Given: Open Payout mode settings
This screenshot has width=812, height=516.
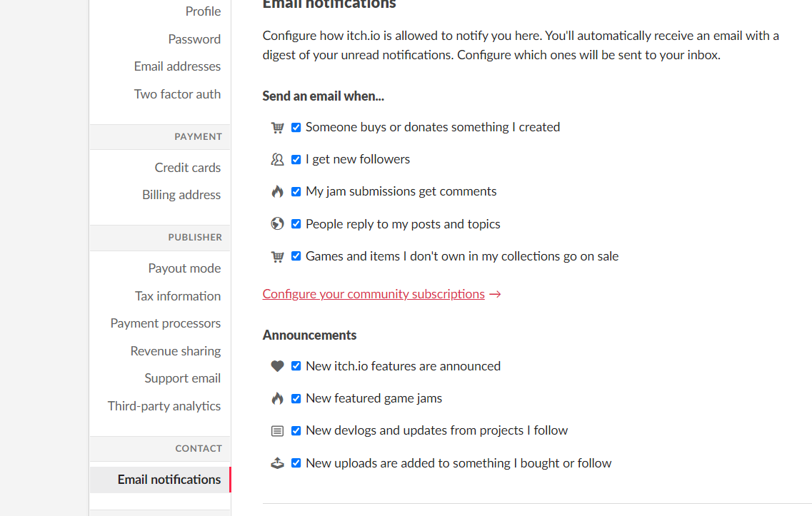Looking at the screenshot, I should tap(184, 268).
